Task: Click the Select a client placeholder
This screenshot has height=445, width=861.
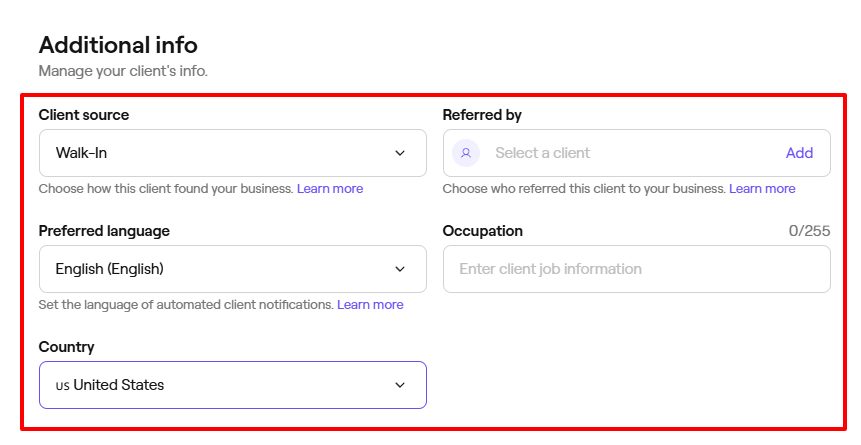Action: tap(542, 153)
